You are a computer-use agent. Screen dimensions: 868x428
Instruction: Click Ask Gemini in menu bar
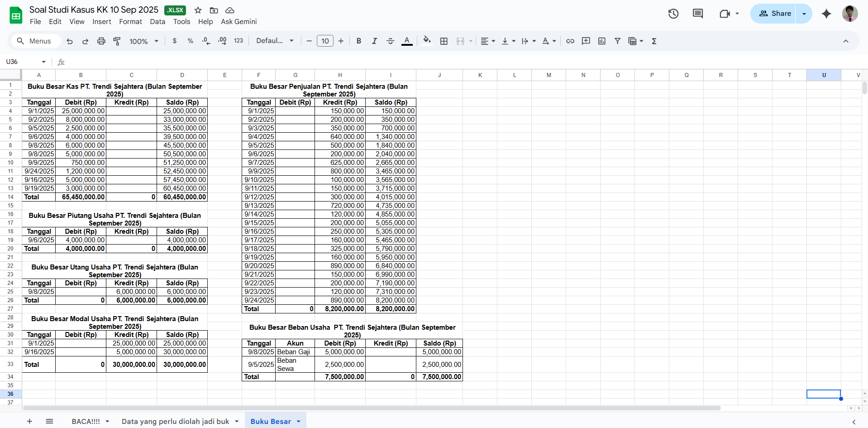point(238,22)
